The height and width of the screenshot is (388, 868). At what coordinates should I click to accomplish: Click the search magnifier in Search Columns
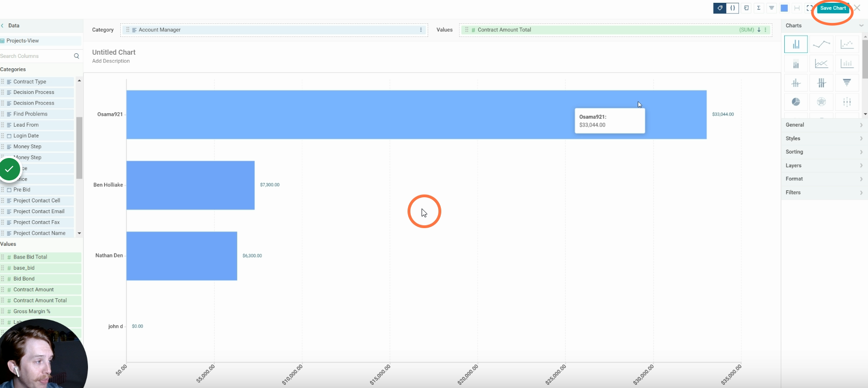pyautogui.click(x=76, y=56)
